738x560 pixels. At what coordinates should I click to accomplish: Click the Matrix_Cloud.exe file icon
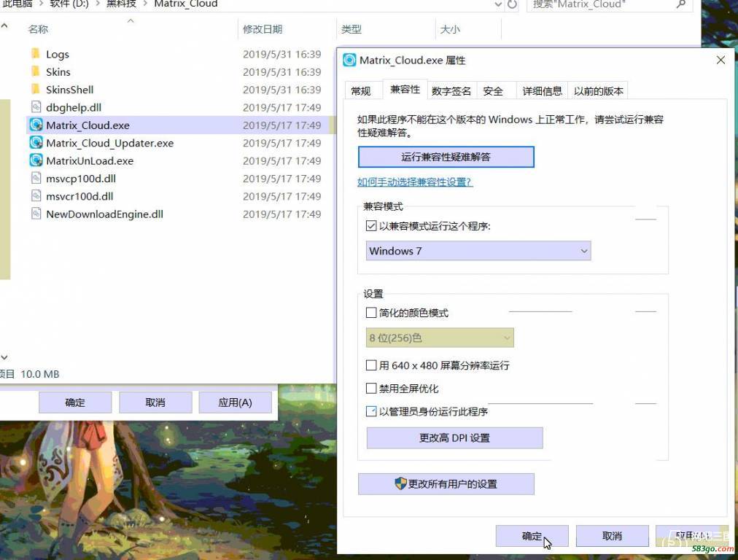pos(36,125)
